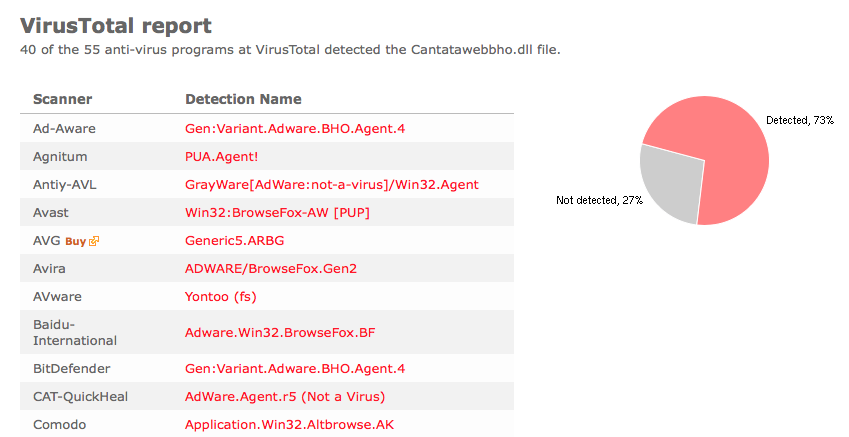Click Application.Win32.Altbrowse.AK detection name
The image size is (849, 437).
[x=290, y=425]
